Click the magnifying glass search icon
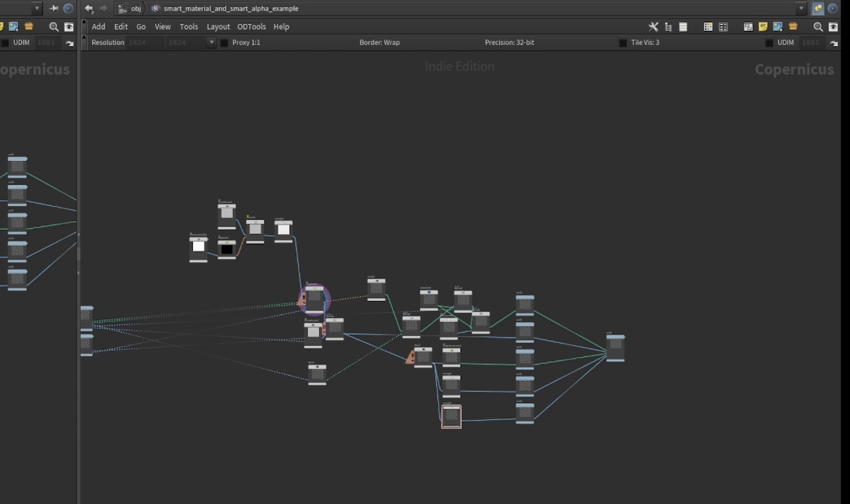850x504 pixels. [x=818, y=27]
